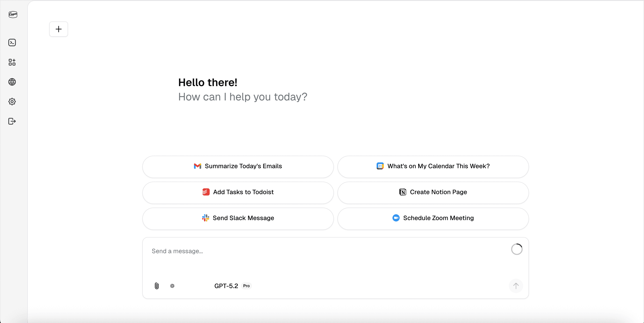644x323 pixels.
Task: Open the GPT-5.2 model selector
Action: coord(226,286)
